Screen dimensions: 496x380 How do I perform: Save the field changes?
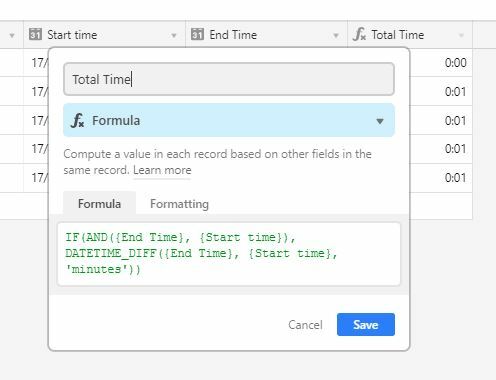click(x=366, y=324)
